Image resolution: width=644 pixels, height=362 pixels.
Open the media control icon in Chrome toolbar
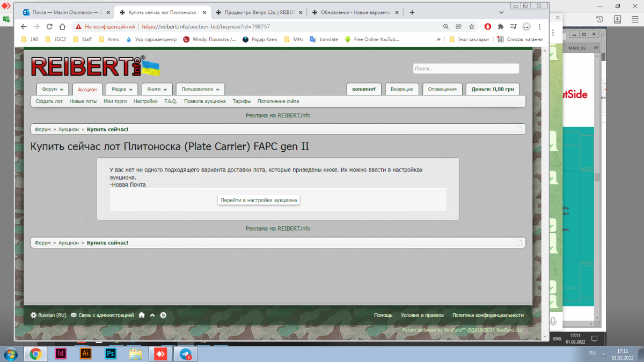514,26
